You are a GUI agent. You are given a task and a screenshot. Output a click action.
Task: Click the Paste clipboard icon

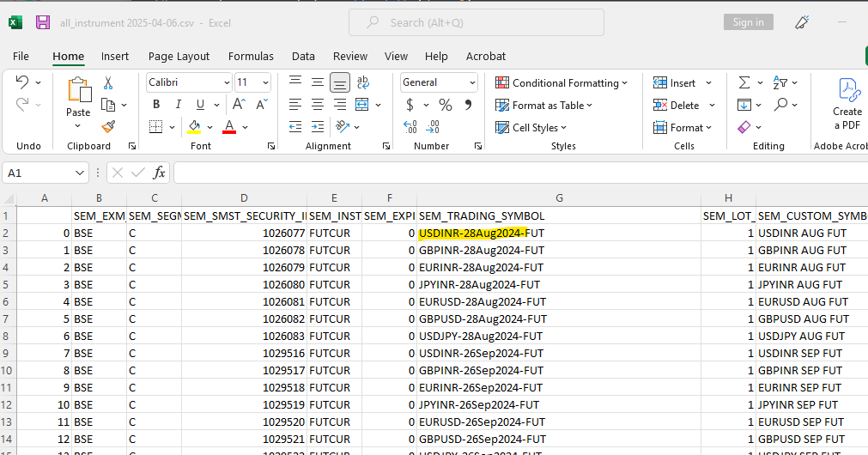tap(79, 89)
